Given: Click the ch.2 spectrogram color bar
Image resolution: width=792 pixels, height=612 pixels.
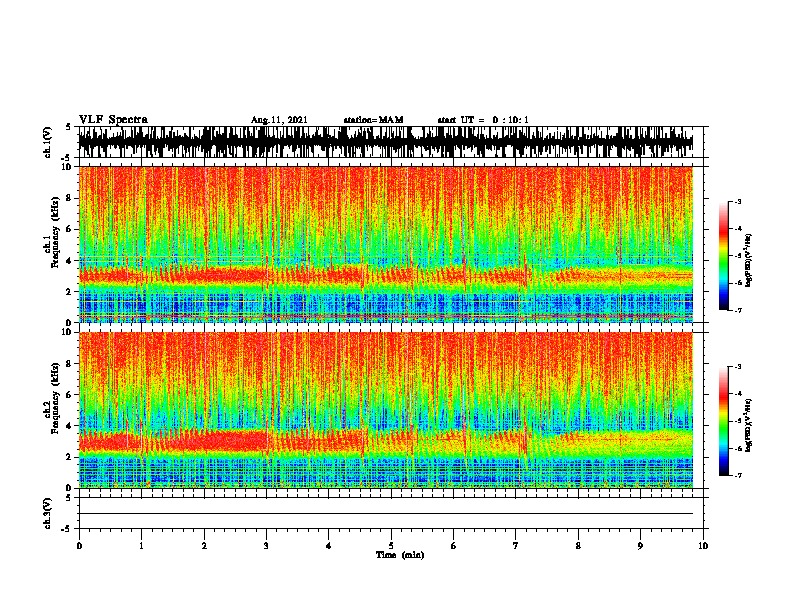Looking at the screenshot, I should point(723,421).
